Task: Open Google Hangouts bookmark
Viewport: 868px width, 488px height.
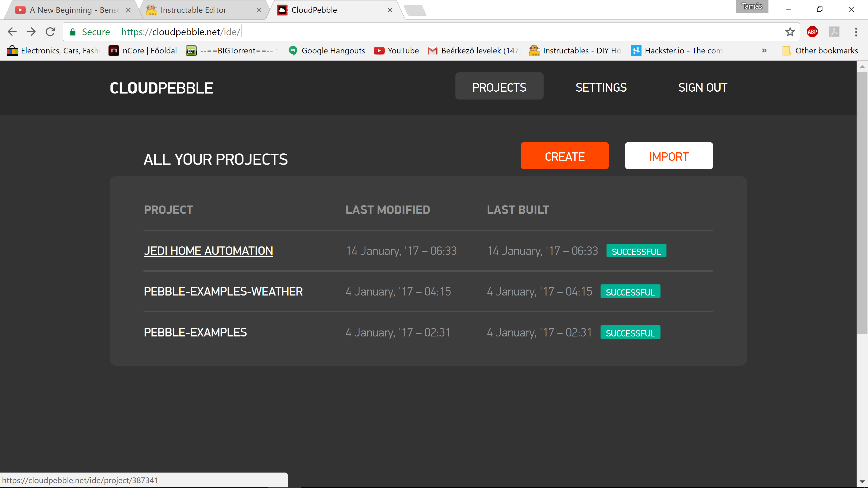Action: 327,50
